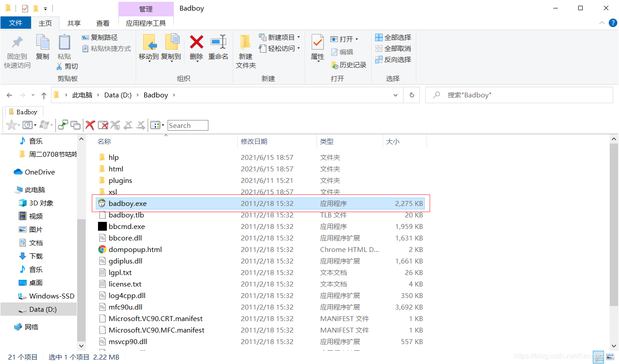
Task: Switch to large icons view in status bar
Action: coord(609,357)
